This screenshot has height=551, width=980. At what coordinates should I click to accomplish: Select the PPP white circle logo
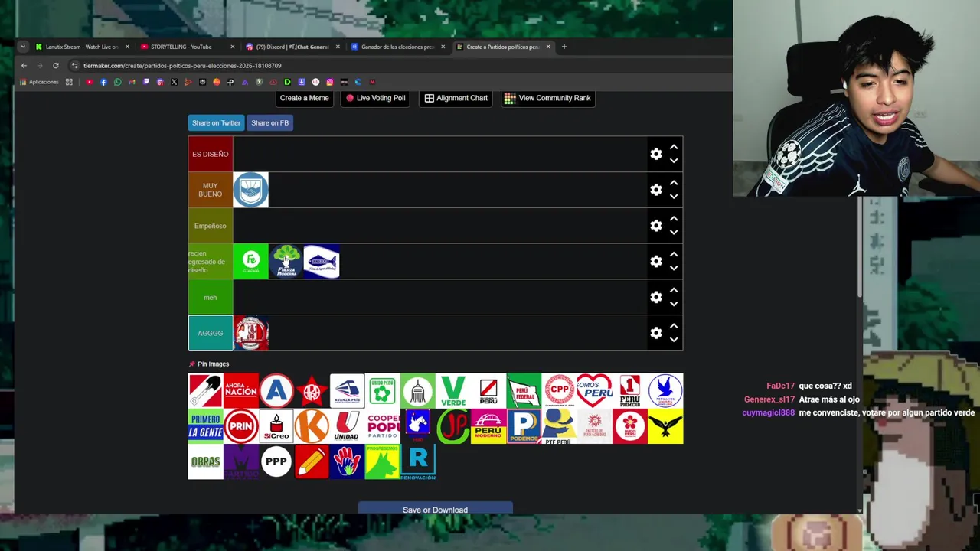pyautogui.click(x=276, y=462)
